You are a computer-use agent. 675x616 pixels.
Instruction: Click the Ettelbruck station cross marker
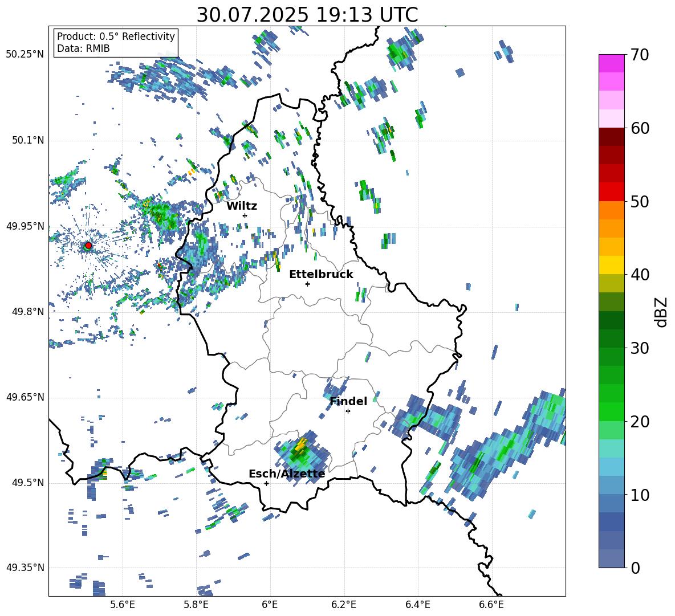coord(307,284)
